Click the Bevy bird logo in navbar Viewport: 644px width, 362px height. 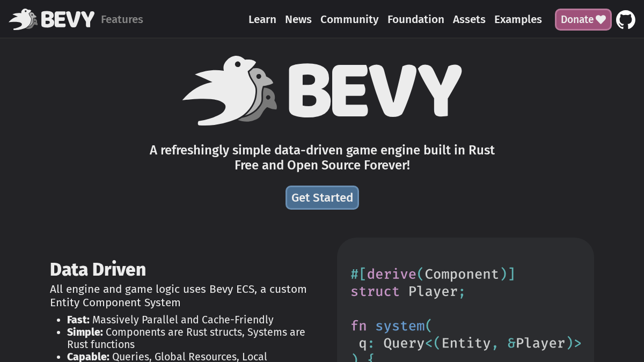[52, 19]
